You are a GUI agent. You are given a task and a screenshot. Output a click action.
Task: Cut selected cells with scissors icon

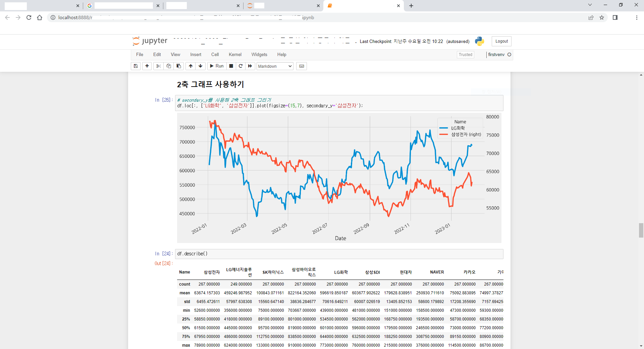tap(158, 66)
